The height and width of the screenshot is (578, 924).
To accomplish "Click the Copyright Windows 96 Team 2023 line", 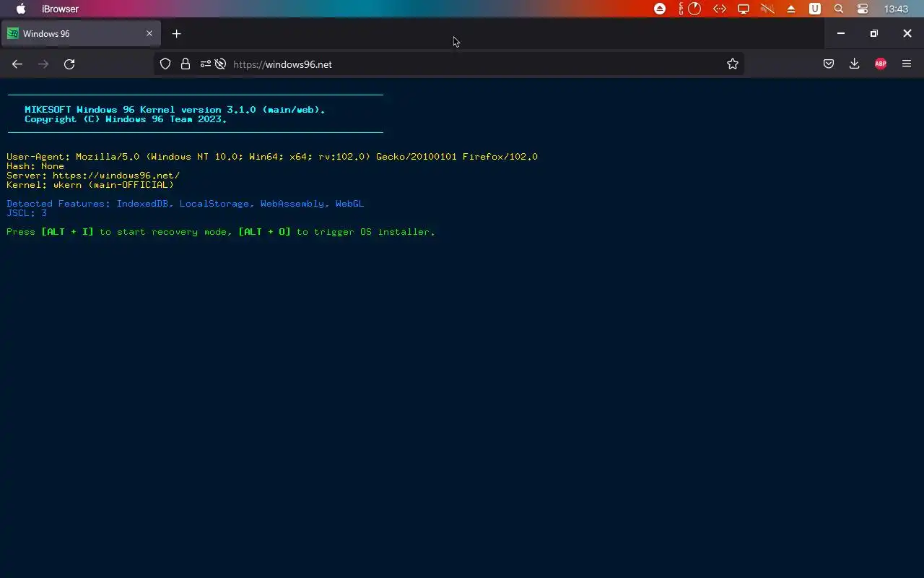I will coord(126,119).
